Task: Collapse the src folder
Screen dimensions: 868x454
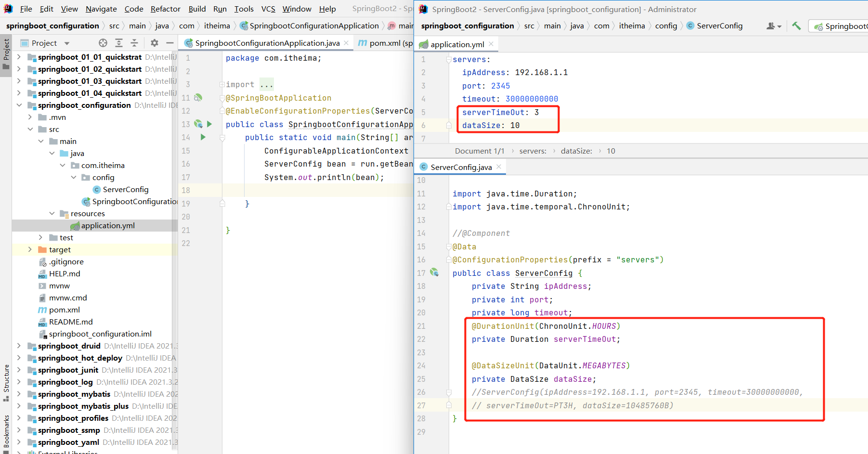Action: [30, 129]
